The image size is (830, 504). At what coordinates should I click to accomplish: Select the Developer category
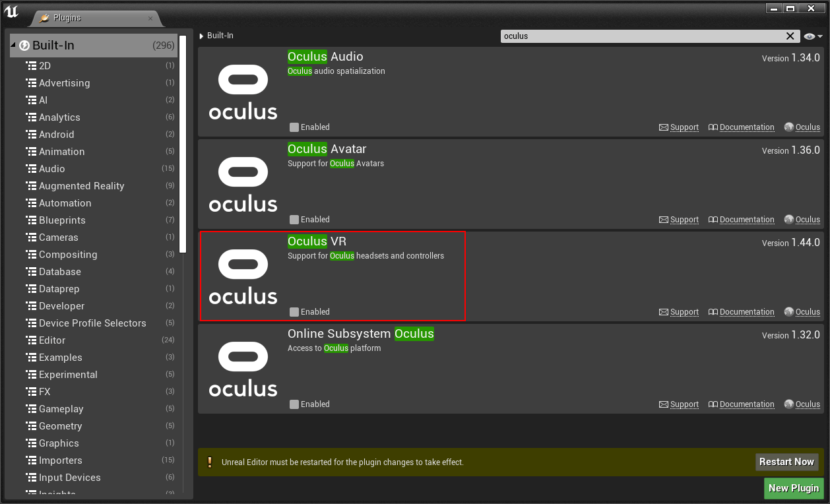click(x=94, y=306)
